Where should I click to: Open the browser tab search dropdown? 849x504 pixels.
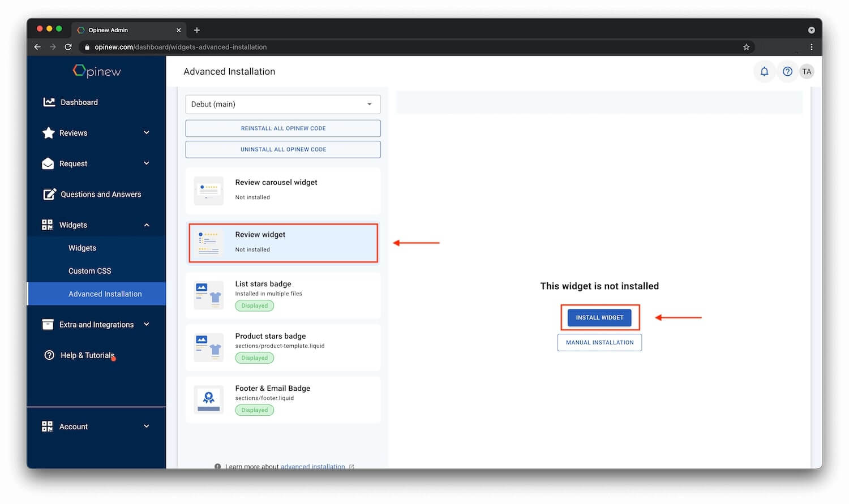[811, 30]
